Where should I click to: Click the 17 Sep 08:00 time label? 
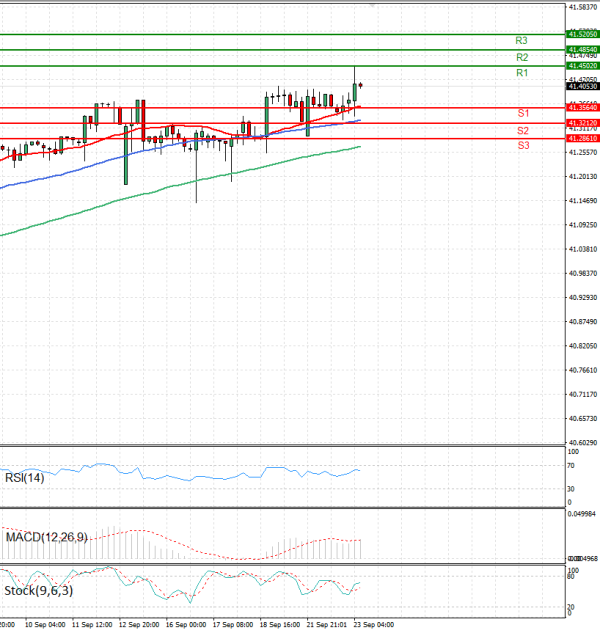pyautogui.click(x=233, y=625)
